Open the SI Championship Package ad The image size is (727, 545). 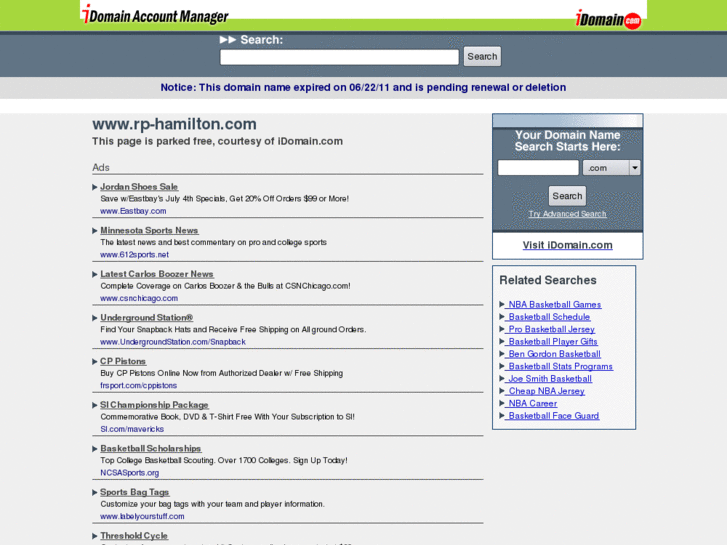point(154,404)
